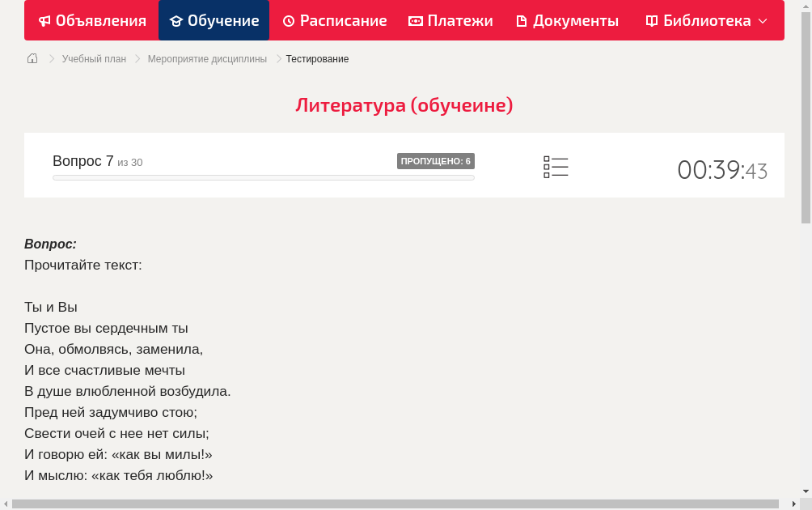Viewport: 812px width, 510px height.
Task: Click the book icon beside Библиотека
Action: point(652,21)
